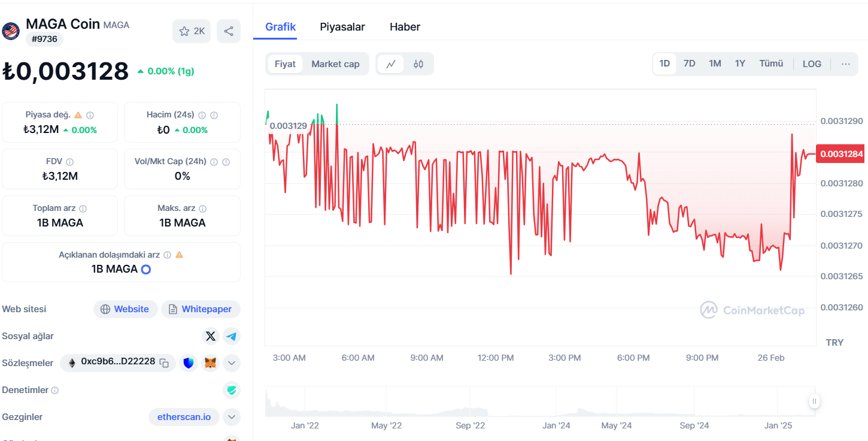Open the Telegram social link
868x441 pixels.
[x=232, y=336]
